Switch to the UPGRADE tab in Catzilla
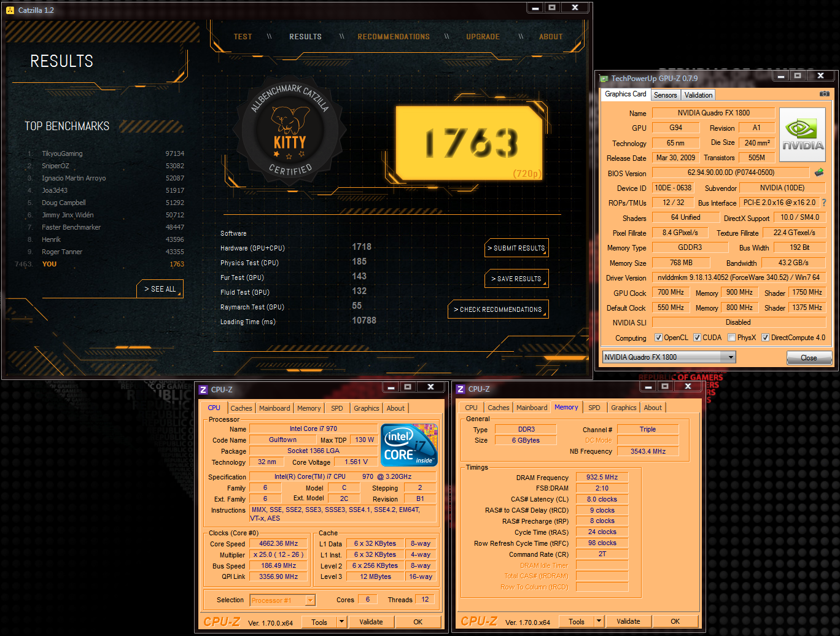Viewport: 840px width, 636px height. pos(483,37)
